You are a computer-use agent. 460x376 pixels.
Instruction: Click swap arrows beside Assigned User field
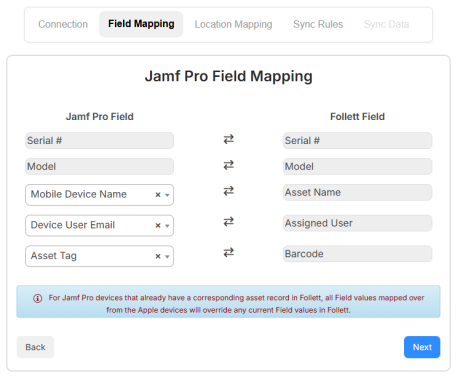[228, 222]
